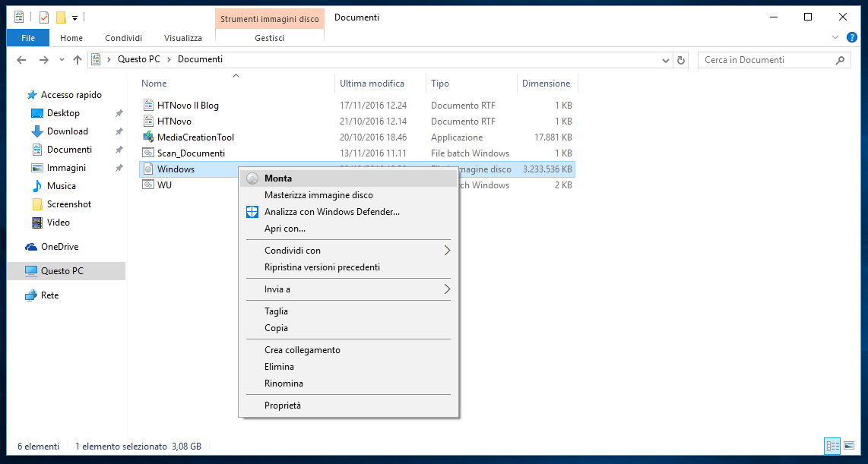Choose Copia from context menu

[x=348, y=328]
